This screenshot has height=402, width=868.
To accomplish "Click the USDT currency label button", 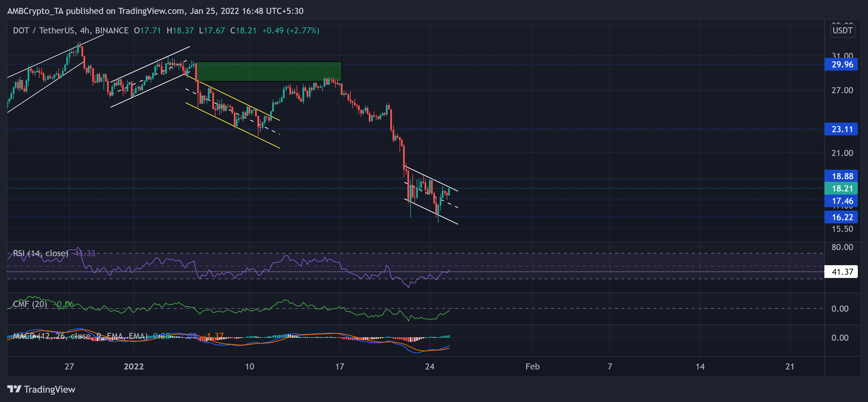I will pos(842,30).
